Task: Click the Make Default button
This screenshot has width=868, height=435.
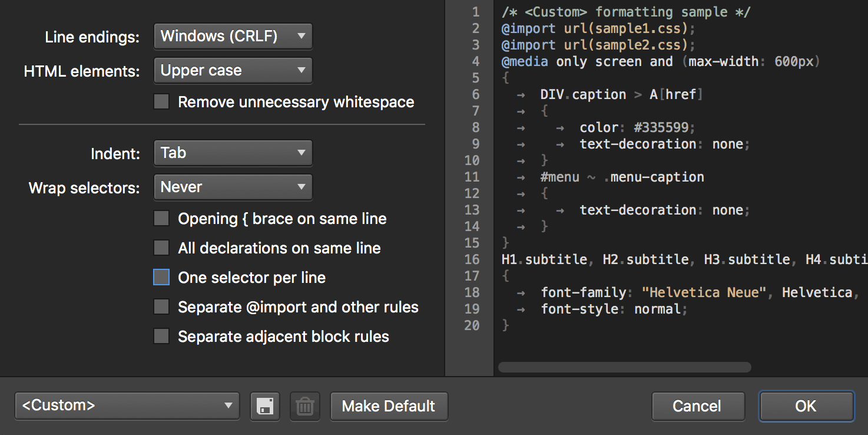Action: click(389, 406)
